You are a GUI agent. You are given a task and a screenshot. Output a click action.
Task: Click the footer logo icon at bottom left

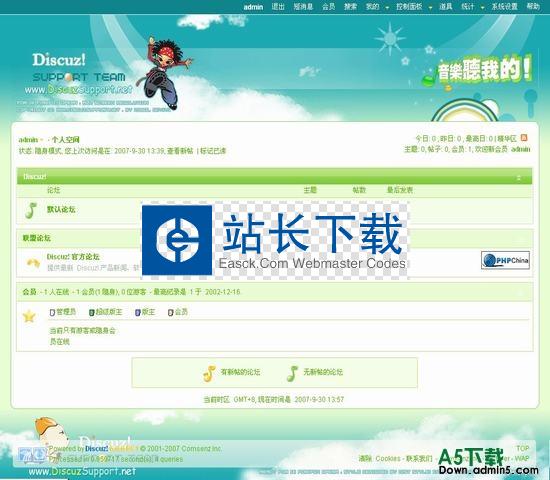32,455
